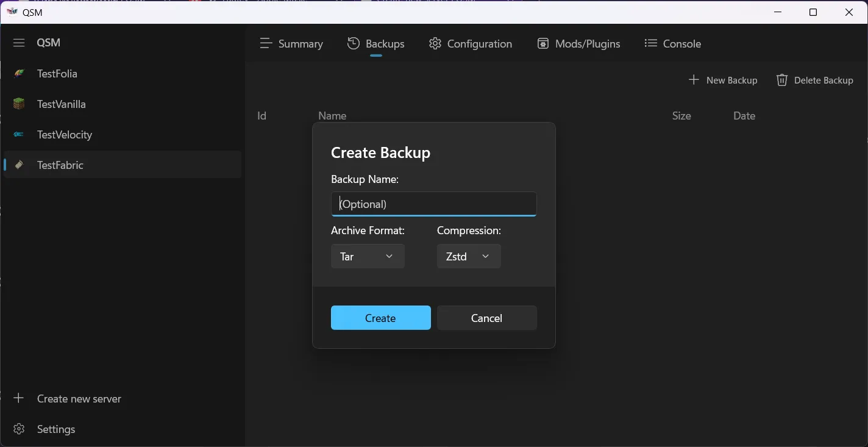Expand the Archive Format Tar dropdown

(368, 257)
